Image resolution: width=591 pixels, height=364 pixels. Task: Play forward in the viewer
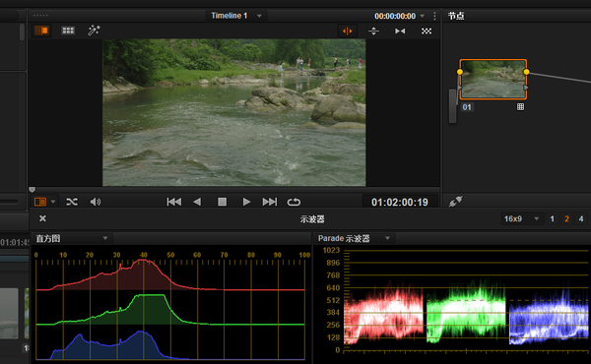click(246, 202)
